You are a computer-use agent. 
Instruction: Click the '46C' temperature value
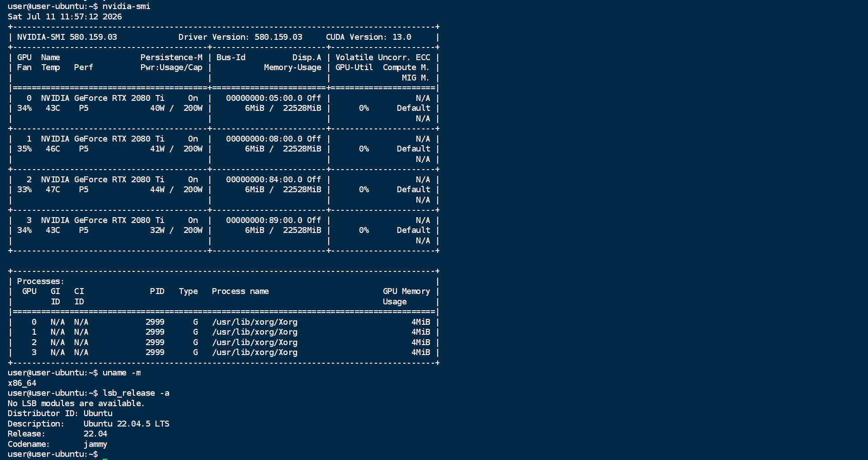pyautogui.click(x=53, y=149)
